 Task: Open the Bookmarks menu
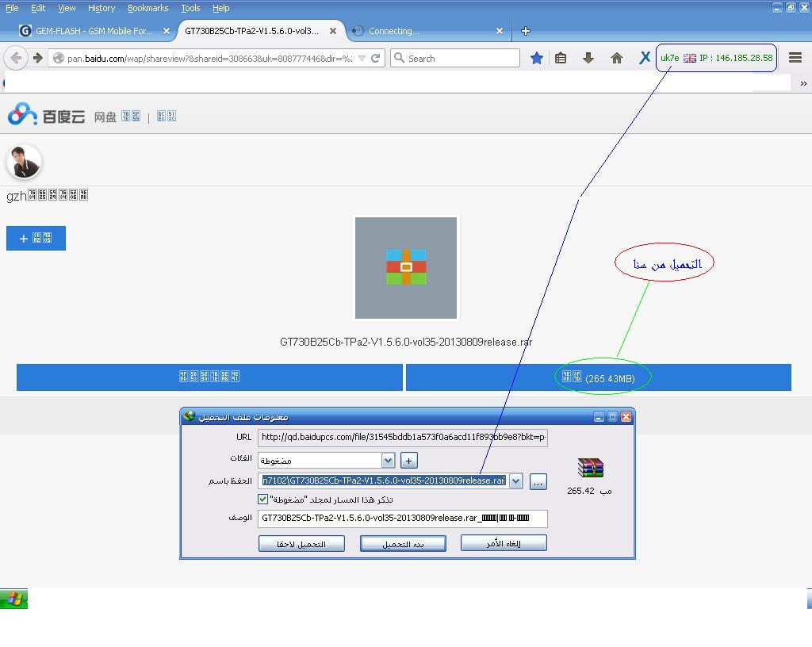tap(148, 8)
